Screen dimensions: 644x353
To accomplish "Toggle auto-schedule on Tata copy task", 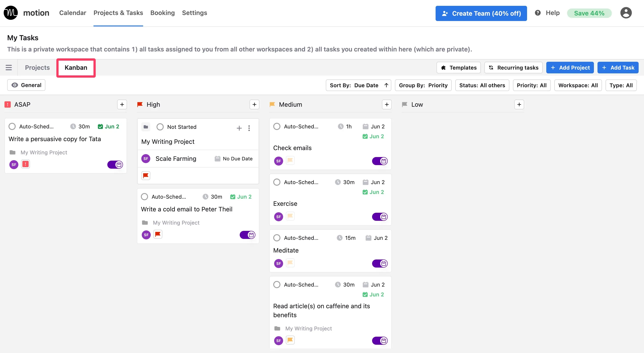I will [x=115, y=165].
